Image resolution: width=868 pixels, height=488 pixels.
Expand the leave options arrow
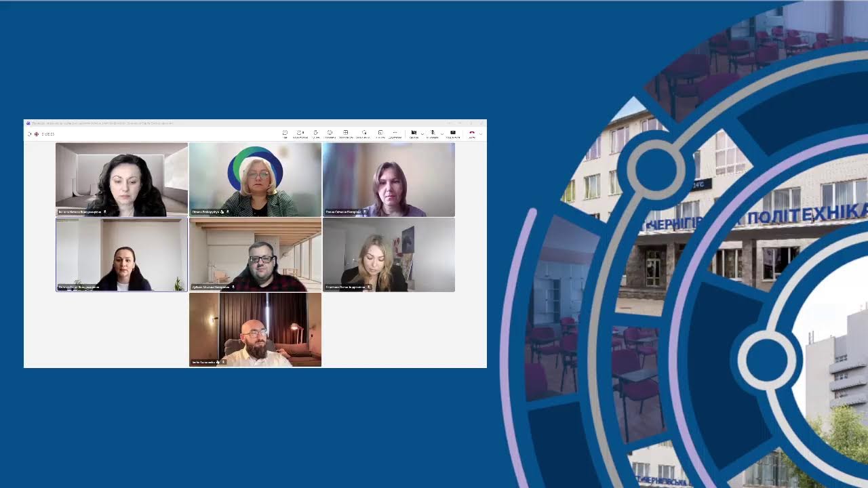(x=481, y=134)
